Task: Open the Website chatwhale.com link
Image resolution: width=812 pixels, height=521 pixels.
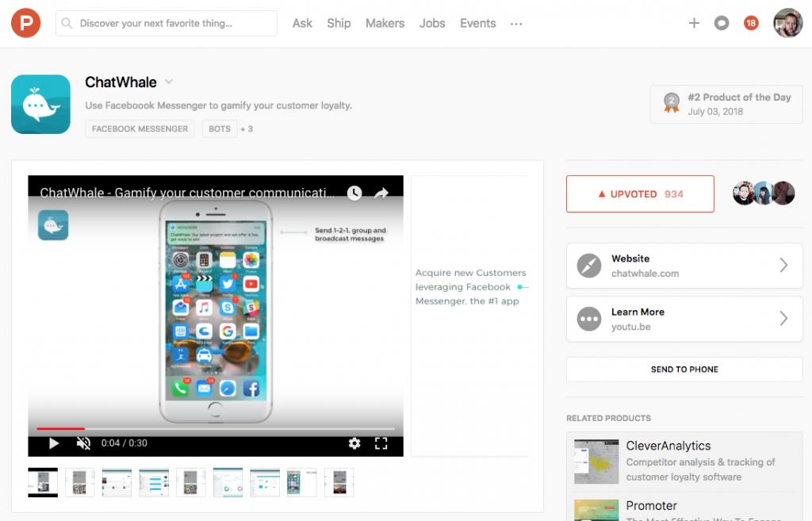Action: tap(684, 266)
